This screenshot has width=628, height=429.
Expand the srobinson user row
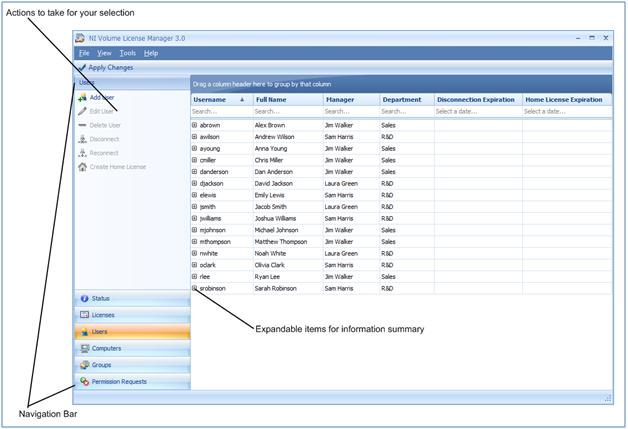195,288
